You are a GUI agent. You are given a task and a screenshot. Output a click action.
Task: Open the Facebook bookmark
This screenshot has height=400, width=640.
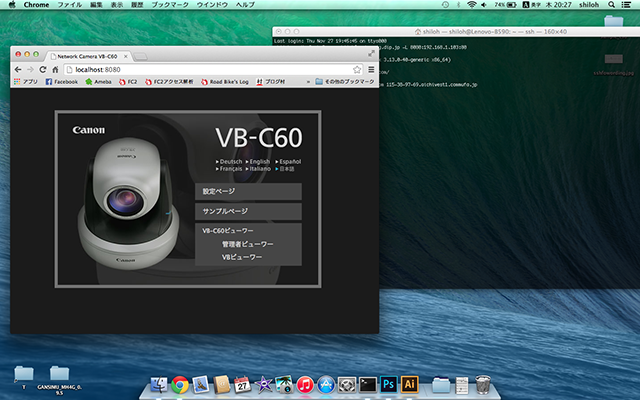[x=62, y=82]
